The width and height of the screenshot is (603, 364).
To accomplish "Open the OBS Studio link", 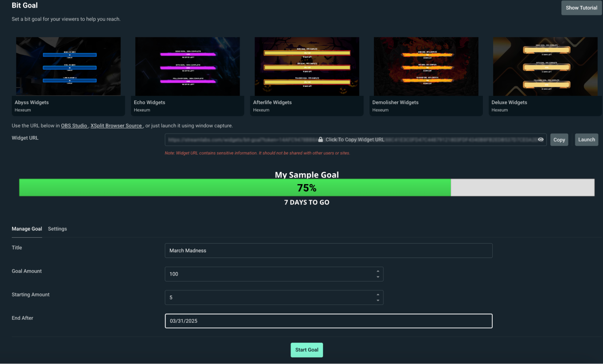I will pyautogui.click(x=74, y=125).
